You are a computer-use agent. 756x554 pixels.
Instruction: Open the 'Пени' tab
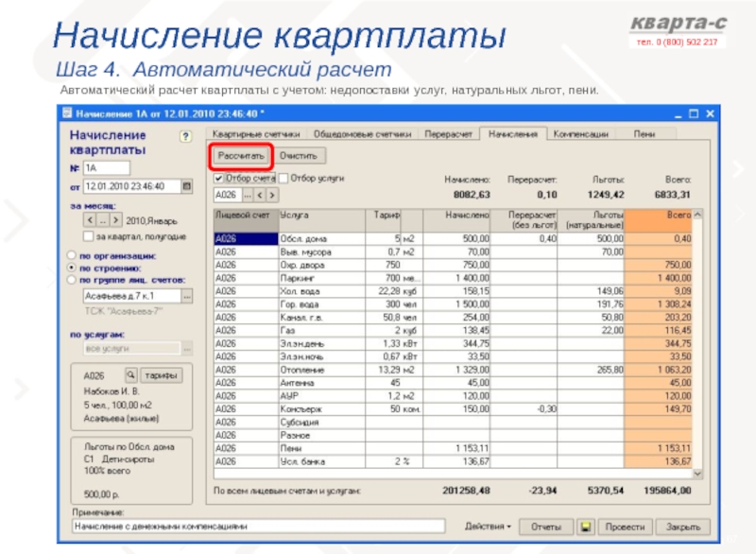(644, 134)
